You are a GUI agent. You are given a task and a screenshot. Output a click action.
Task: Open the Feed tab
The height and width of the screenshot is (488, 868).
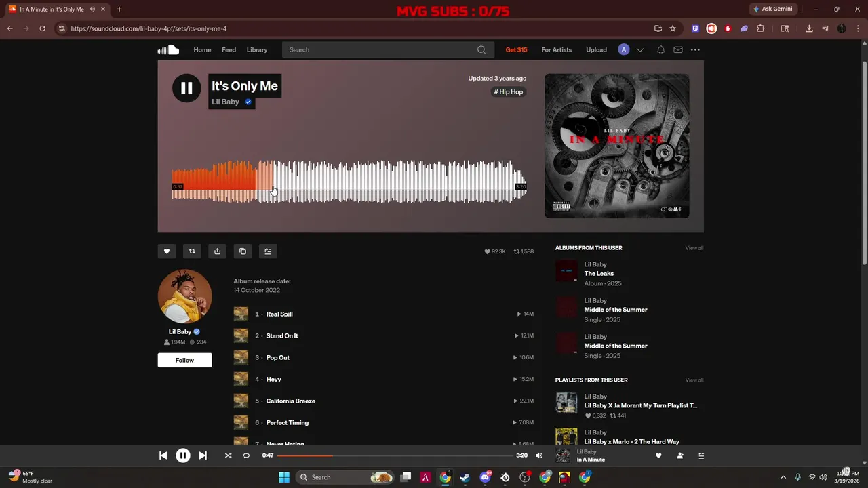229,49
